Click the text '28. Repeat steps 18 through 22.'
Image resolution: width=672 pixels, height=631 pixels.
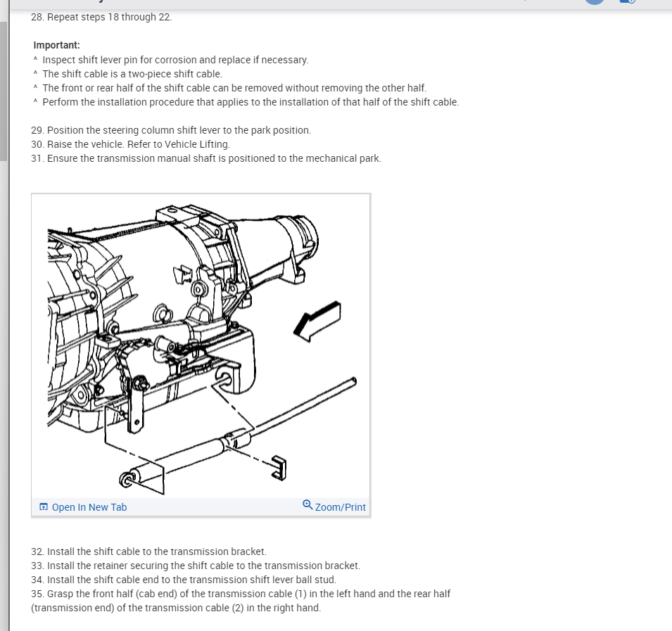[x=101, y=17]
